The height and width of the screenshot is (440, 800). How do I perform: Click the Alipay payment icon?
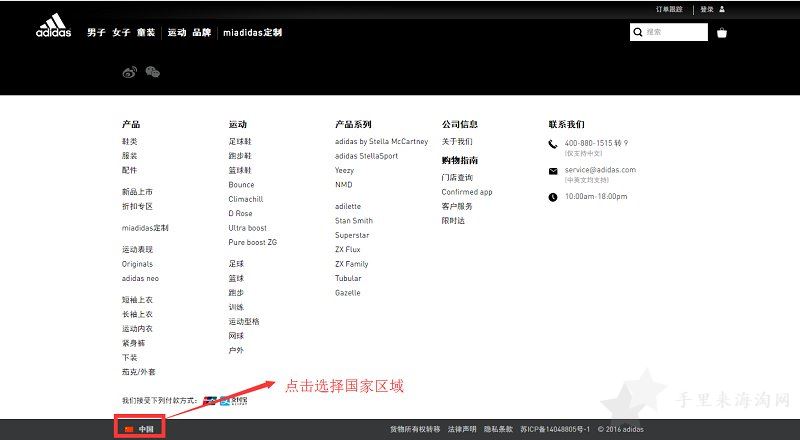[234, 401]
